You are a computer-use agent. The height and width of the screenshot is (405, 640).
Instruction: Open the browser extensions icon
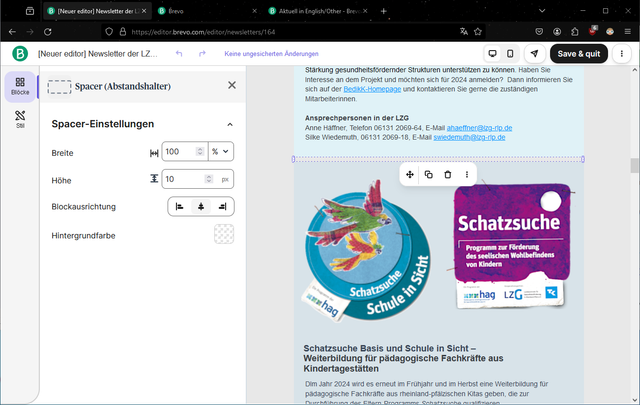pos(575,32)
